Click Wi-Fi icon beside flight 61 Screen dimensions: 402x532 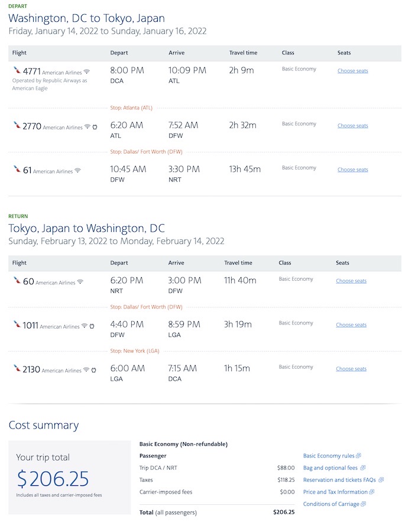77,170
